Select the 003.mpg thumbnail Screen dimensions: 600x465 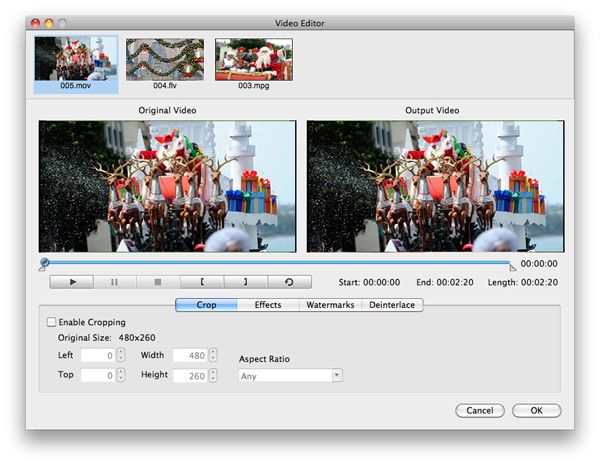[x=254, y=64]
